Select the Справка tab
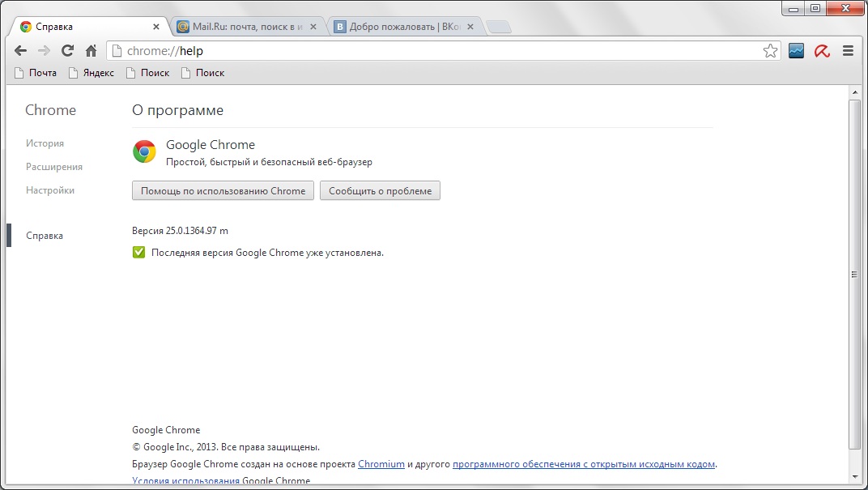 pyautogui.click(x=88, y=27)
